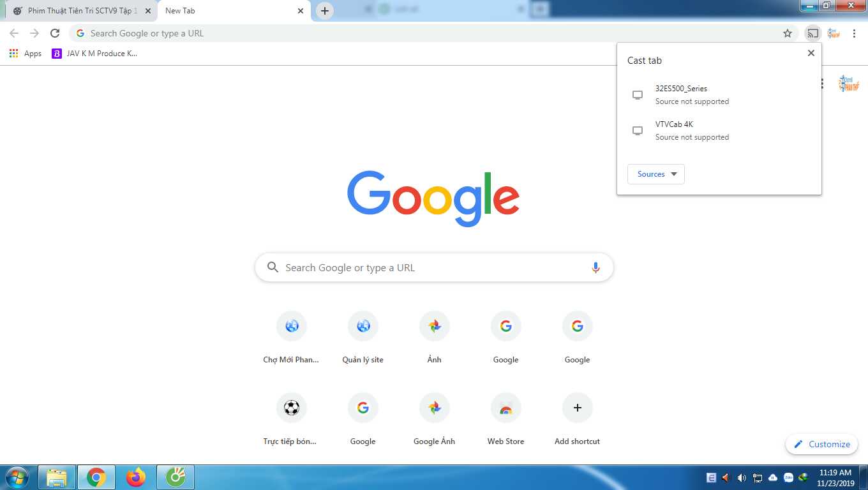Click the red muted speaker tray icon
Viewport: 868px width, 490px height.
tap(726, 477)
